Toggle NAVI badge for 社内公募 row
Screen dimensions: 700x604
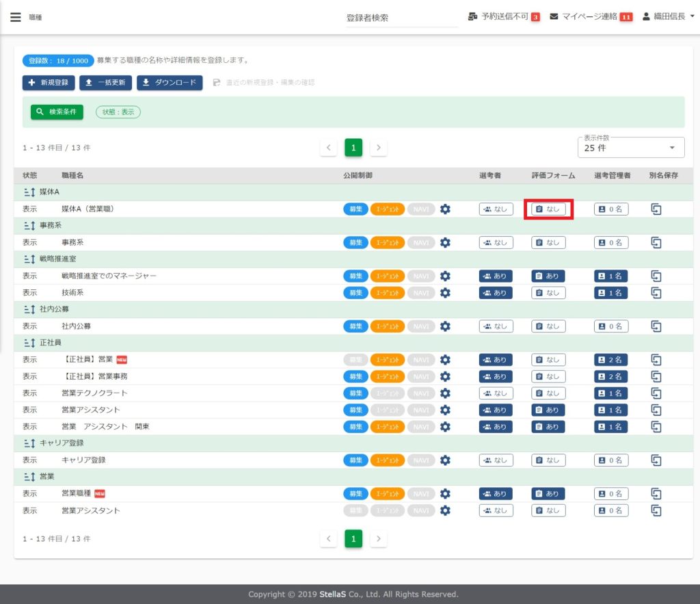421,326
